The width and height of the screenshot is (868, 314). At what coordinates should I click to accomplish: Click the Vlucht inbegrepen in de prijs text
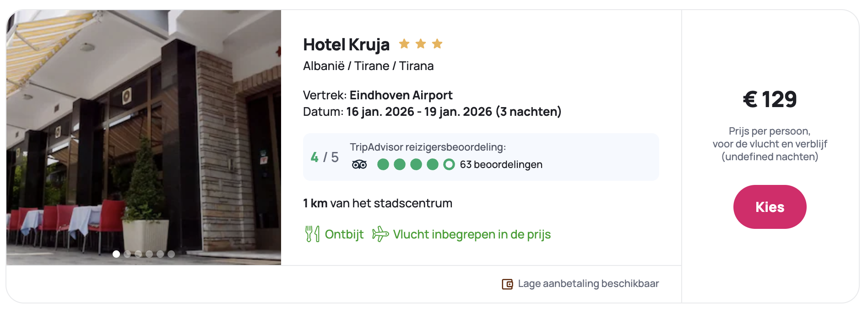click(x=472, y=234)
